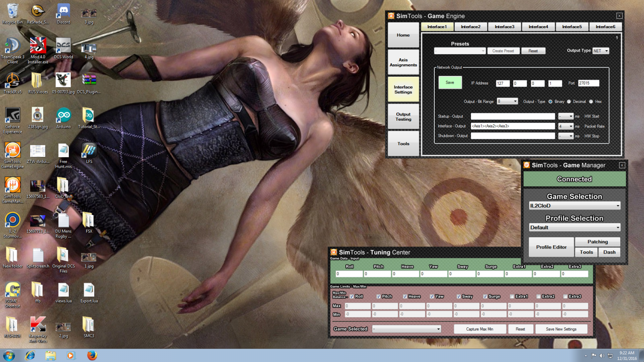
Task: Open the Packet Rate ms dropdown
Action: tap(566, 126)
